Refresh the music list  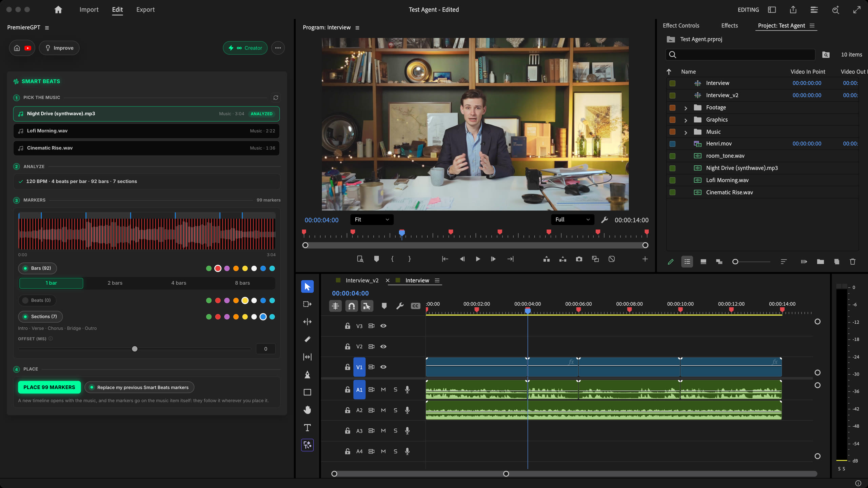[276, 98]
